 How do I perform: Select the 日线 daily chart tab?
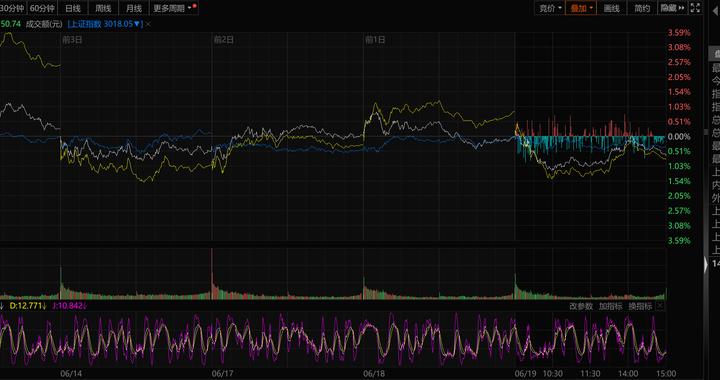(73, 8)
